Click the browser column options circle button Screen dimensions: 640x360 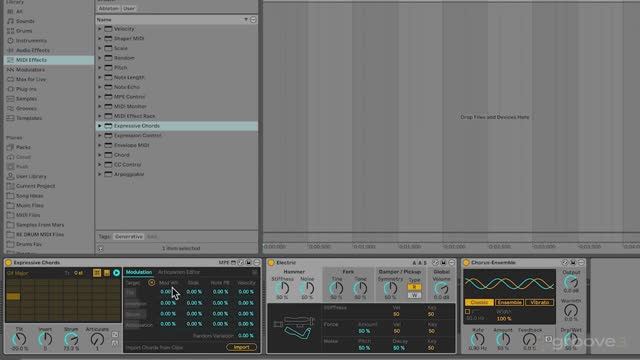(x=253, y=20)
